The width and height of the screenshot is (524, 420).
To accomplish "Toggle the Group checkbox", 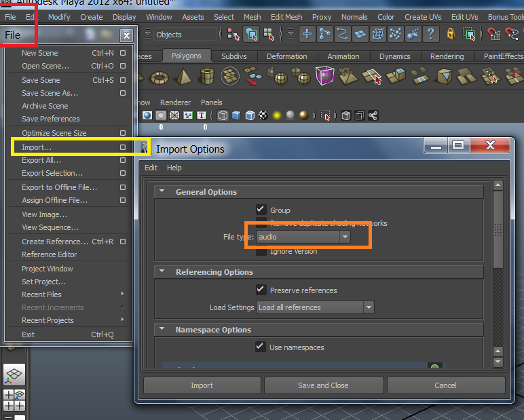I will pos(261,210).
